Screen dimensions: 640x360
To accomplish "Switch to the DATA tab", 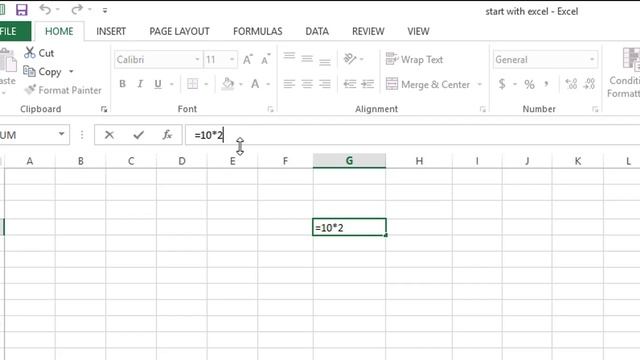I will [x=317, y=31].
